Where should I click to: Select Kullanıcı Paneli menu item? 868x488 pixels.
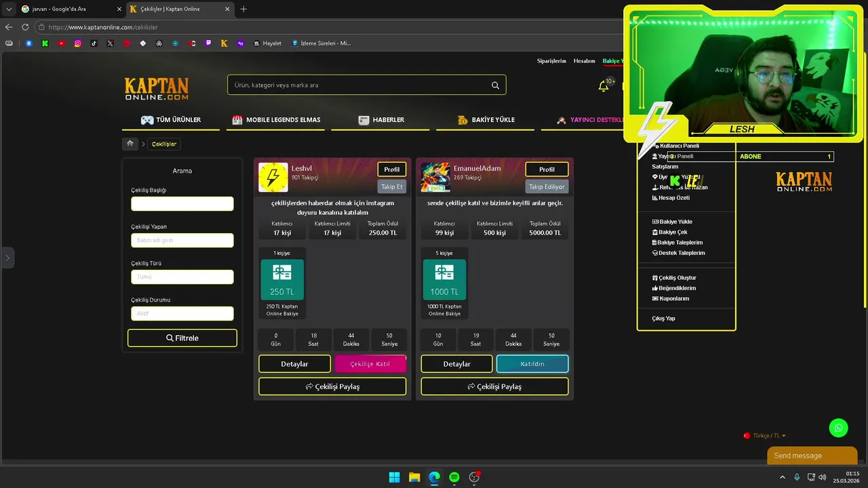[675, 146]
